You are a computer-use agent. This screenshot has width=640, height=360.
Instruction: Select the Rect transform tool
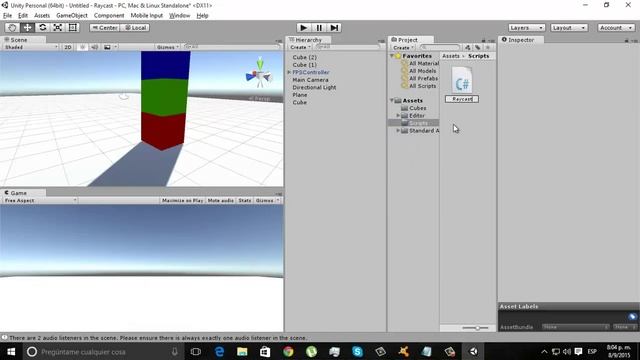click(73, 27)
